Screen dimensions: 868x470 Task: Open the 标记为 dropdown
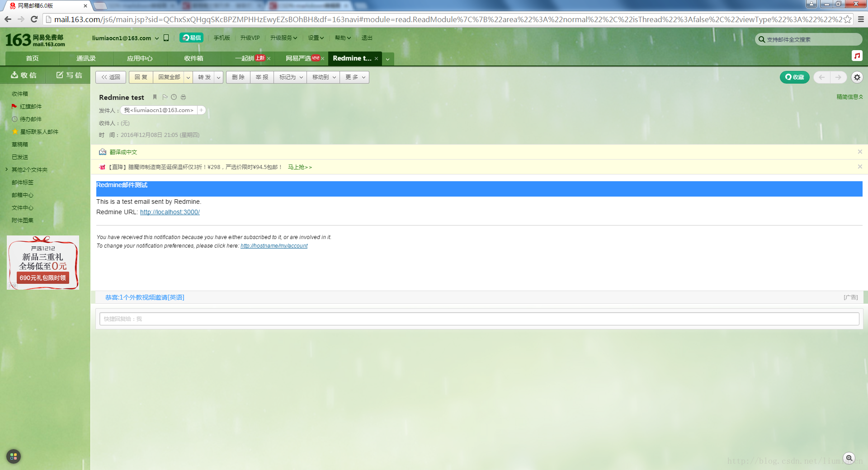[290, 77]
